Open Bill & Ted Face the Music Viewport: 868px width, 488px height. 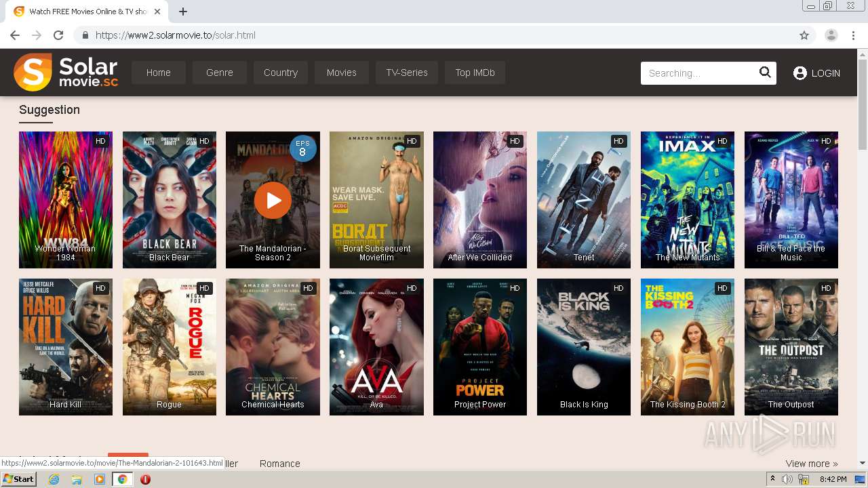(791, 200)
